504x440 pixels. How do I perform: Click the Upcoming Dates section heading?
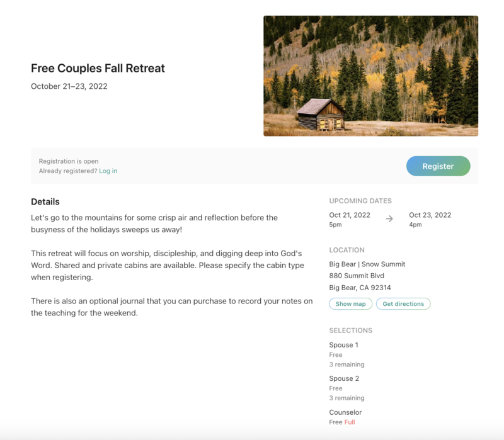360,201
